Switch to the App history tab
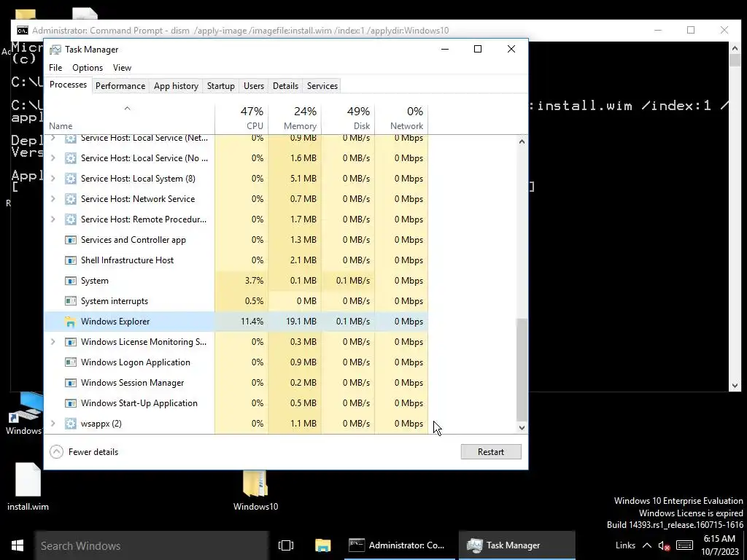Screen dimensions: 747x560 tap(176, 86)
